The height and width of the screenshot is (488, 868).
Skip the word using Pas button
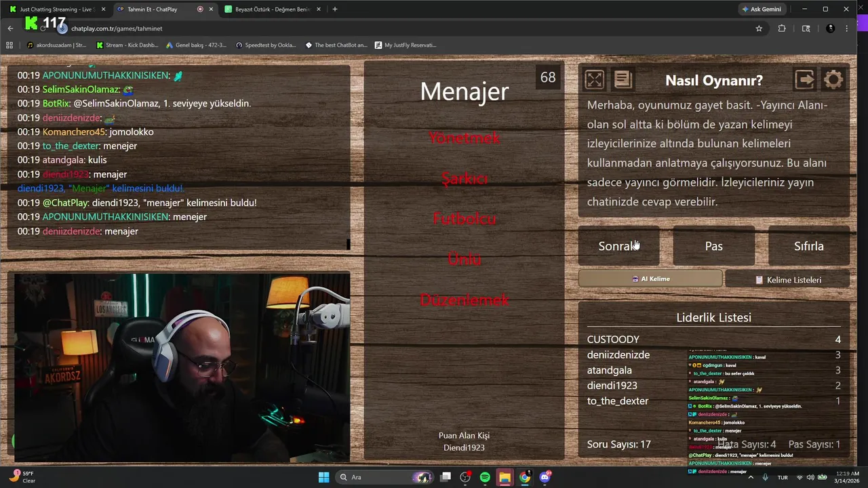click(713, 246)
